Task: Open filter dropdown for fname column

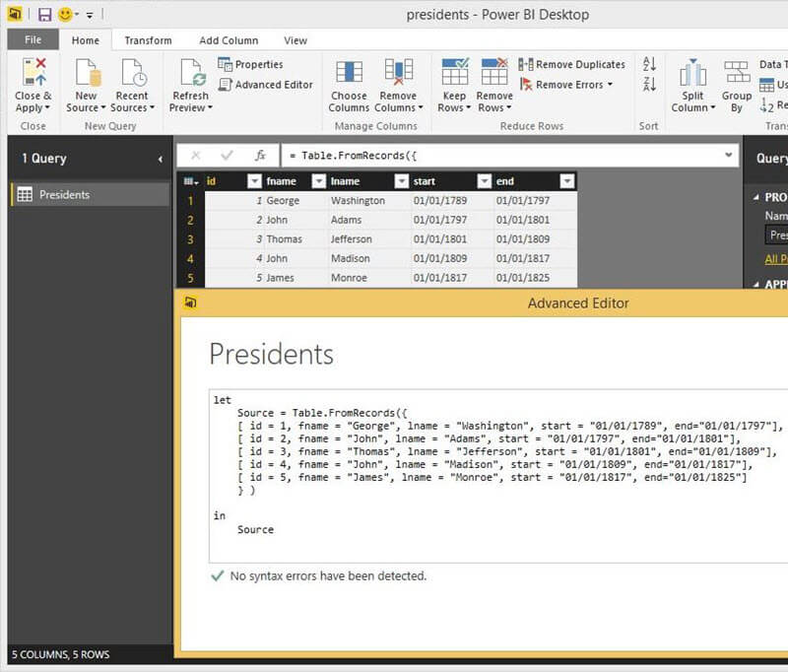Action: [319, 181]
